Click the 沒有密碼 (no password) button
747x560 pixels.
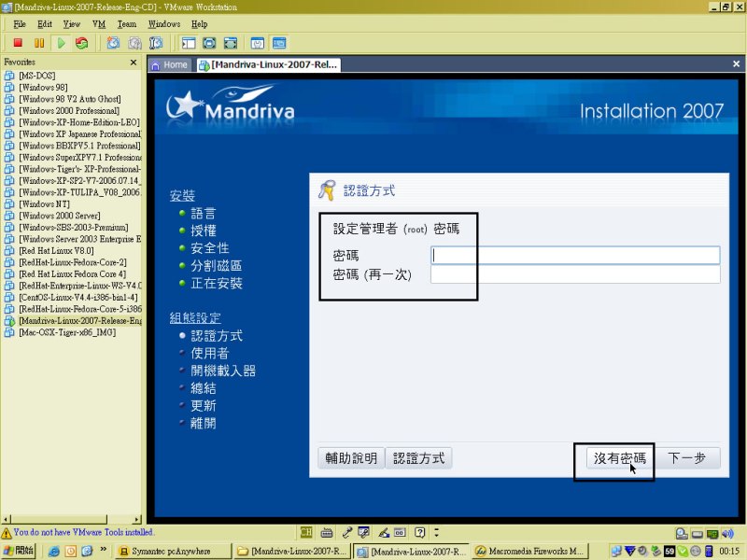tap(620, 458)
